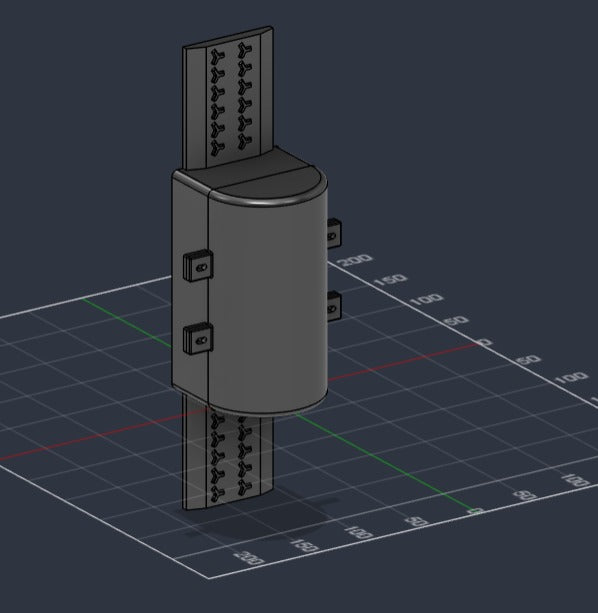Click the upper left mounting bracket
The image size is (598, 613).
tap(198, 265)
